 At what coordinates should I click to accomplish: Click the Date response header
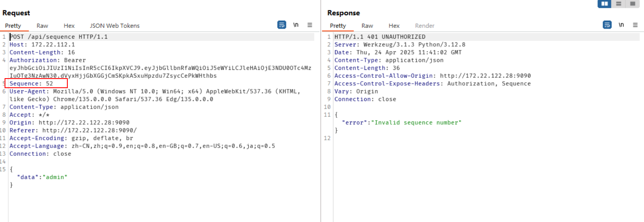[x=398, y=52]
